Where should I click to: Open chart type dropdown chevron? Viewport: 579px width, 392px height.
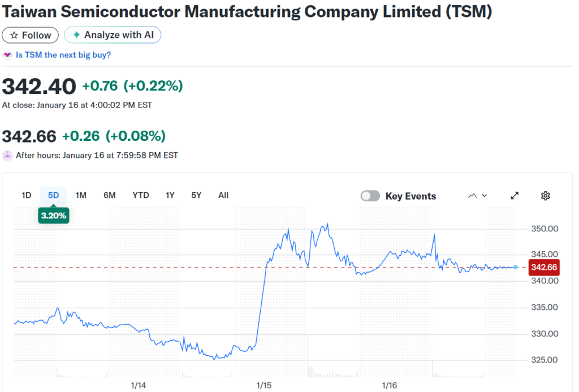click(485, 196)
